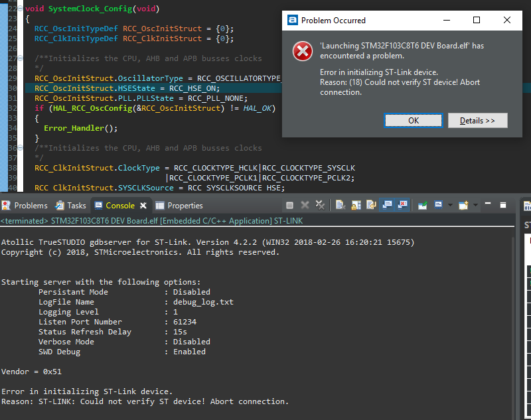Click 'RCC_SYSCLKSOURCE_HSE' on line 40
This screenshot has height=420, width=531.
coord(234,188)
